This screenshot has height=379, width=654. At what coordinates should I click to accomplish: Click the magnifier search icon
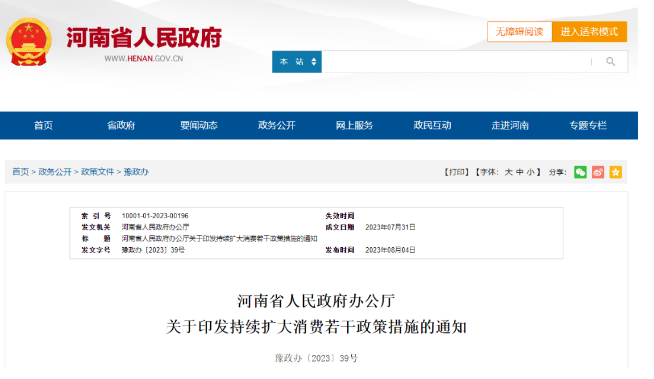pos(611,62)
